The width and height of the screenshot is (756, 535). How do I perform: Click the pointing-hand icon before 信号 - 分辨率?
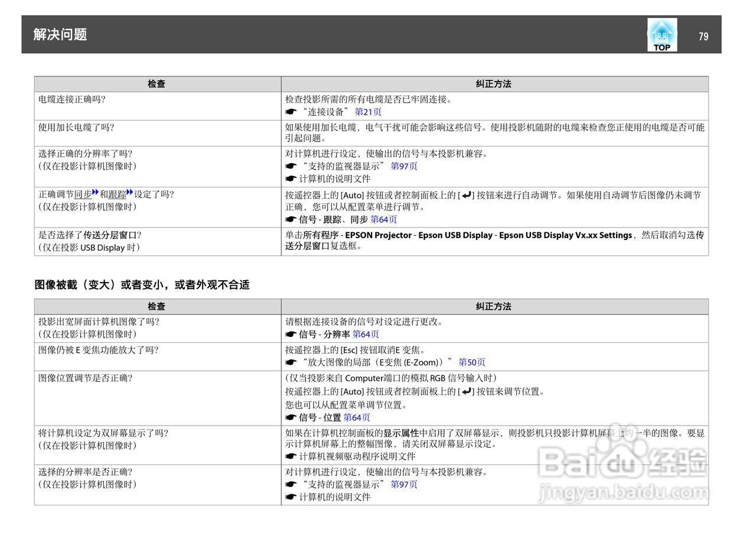pyautogui.click(x=291, y=335)
